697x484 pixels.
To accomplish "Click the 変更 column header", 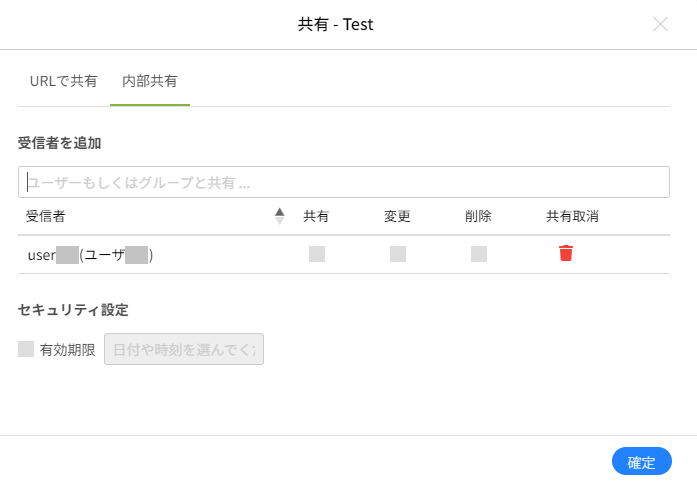I will tap(397, 216).
